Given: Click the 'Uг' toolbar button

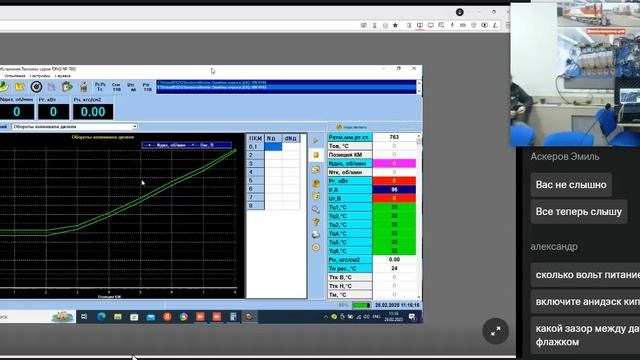Looking at the screenshot, I should click(x=131, y=87).
